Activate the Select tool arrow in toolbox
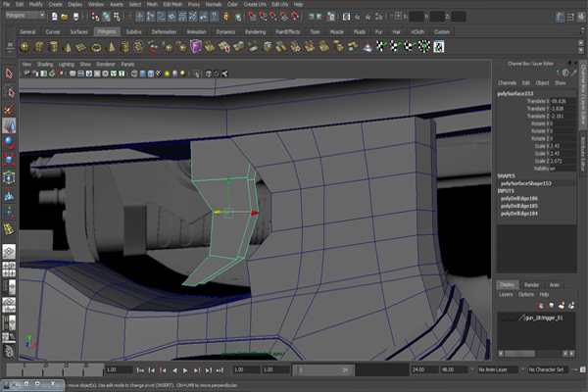588x392 pixels. [9, 73]
